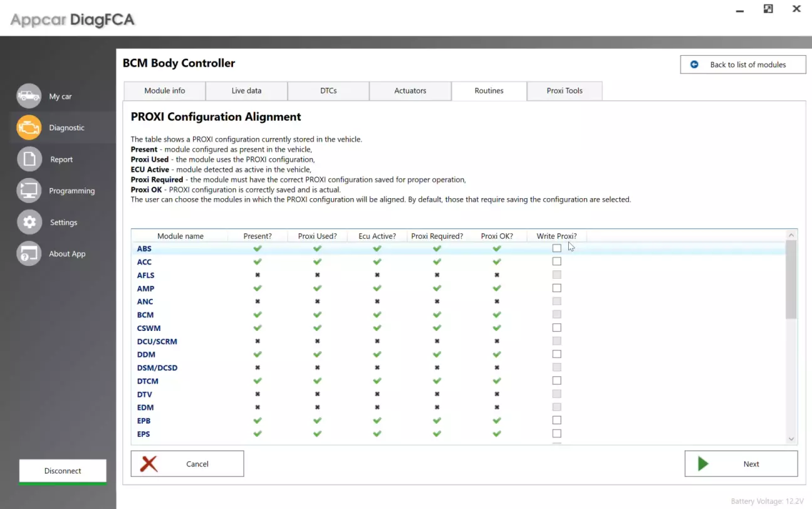Image resolution: width=812 pixels, height=509 pixels.
Task: Switch to the Live data tab
Action: point(246,91)
